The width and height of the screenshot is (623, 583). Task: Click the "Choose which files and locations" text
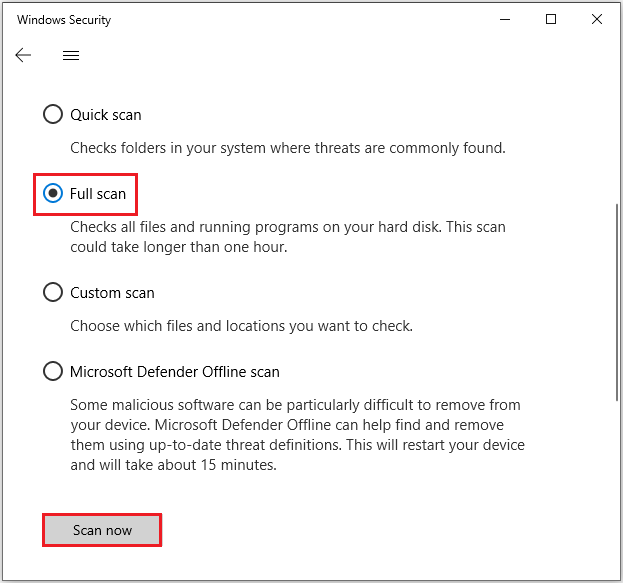[241, 326]
